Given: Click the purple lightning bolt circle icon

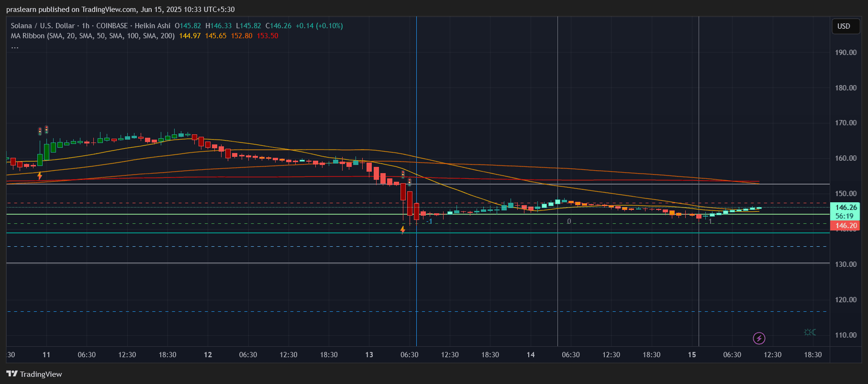Looking at the screenshot, I should [759, 339].
